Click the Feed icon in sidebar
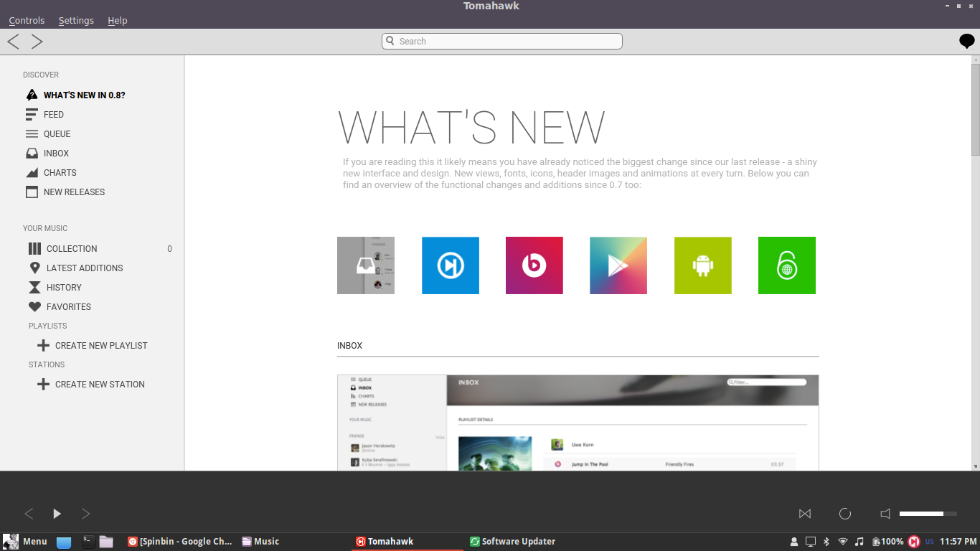980x551 pixels. [32, 114]
